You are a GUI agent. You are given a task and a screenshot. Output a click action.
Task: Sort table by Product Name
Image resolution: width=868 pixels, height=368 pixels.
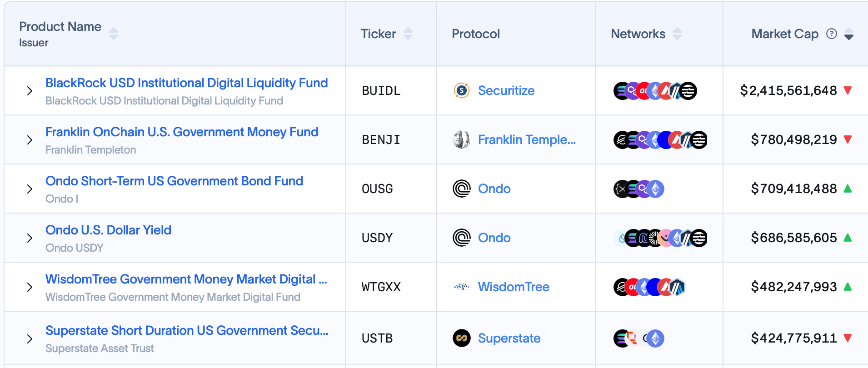point(114,34)
